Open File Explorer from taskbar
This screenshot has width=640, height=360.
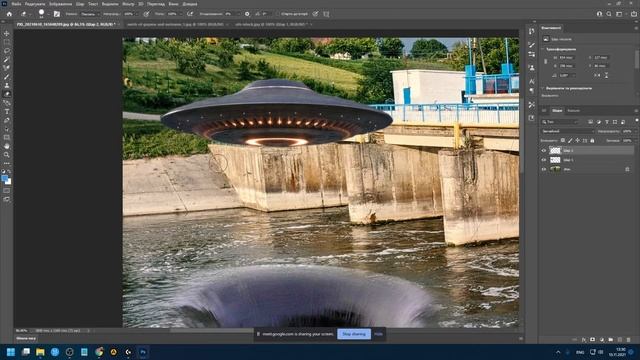tap(40, 352)
